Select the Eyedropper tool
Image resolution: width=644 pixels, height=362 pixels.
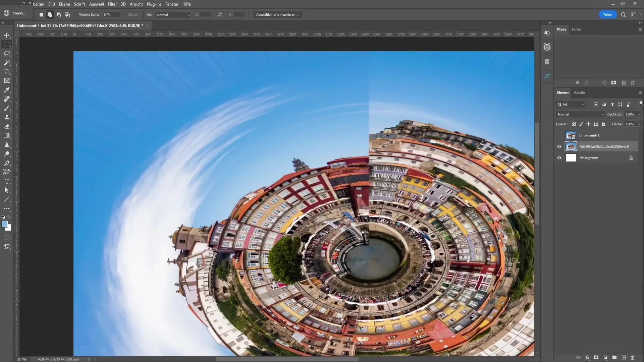[7, 90]
